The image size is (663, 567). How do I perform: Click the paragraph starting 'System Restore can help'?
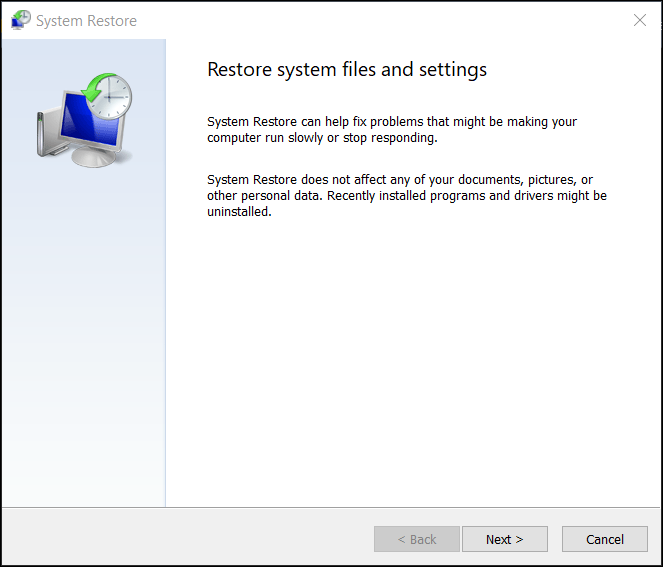coord(392,129)
